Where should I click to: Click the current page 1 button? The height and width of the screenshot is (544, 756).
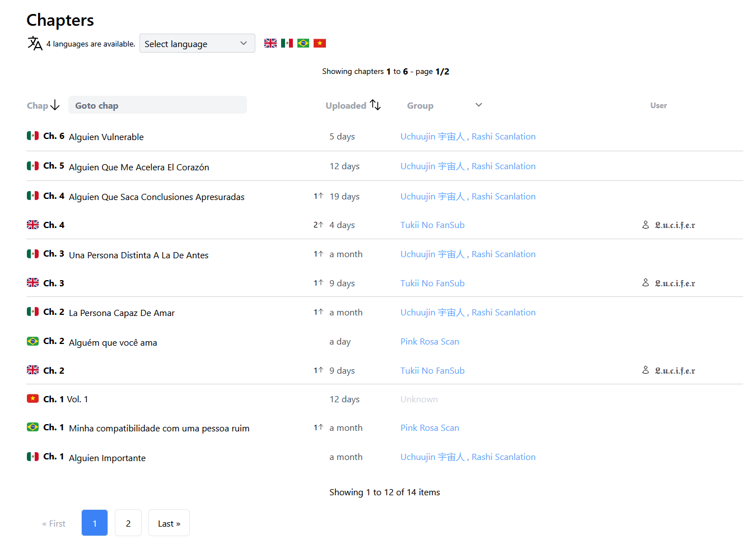point(95,523)
